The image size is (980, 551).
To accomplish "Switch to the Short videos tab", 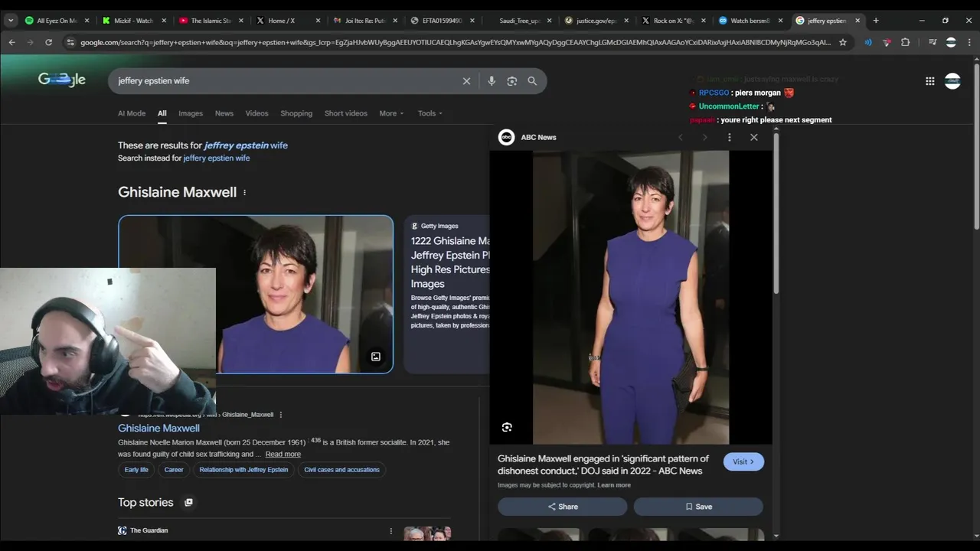I will (x=346, y=113).
